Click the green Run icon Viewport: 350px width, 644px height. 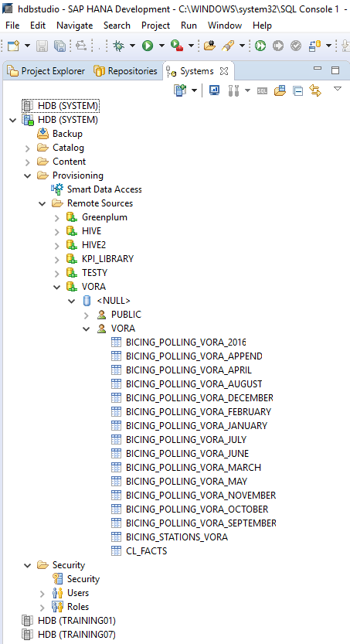(148, 46)
